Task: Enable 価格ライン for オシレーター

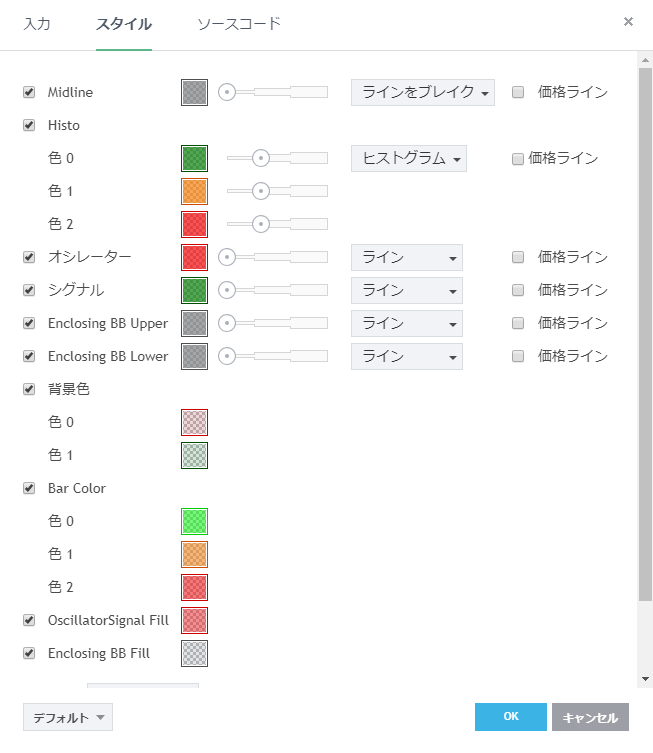Action: click(x=518, y=257)
